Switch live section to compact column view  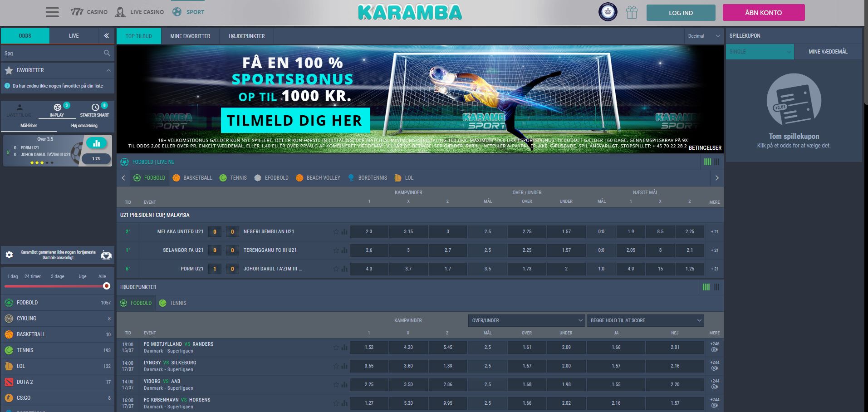pyautogui.click(x=717, y=162)
